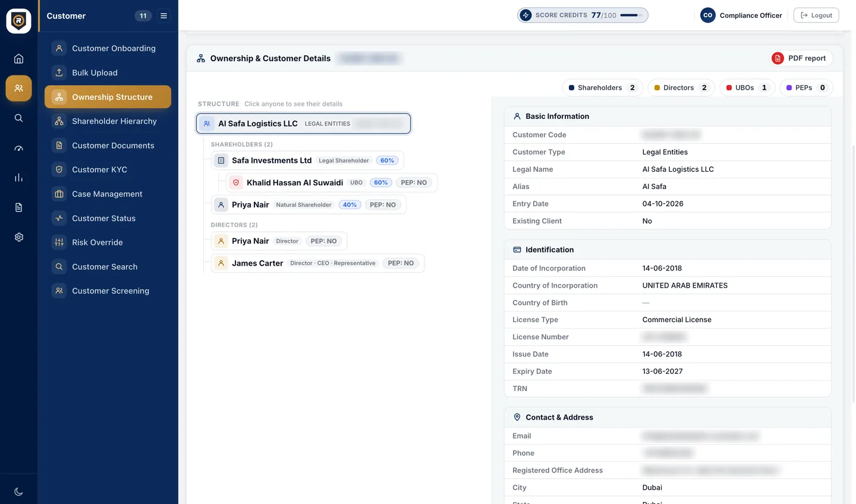The height and width of the screenshot is (504, 856).
Task: Click Legal Name value Al Safa Logistics LLC
Action: point(678,169)
